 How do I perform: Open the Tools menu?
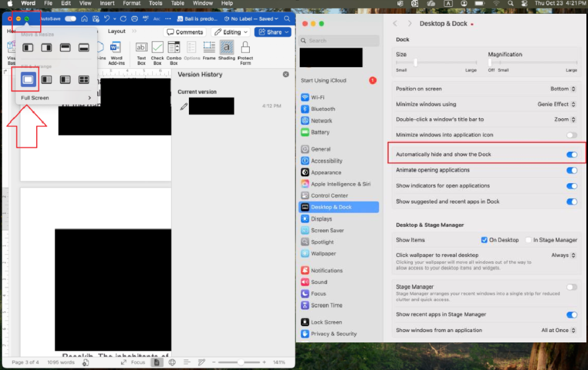click(x=155, y=3)
